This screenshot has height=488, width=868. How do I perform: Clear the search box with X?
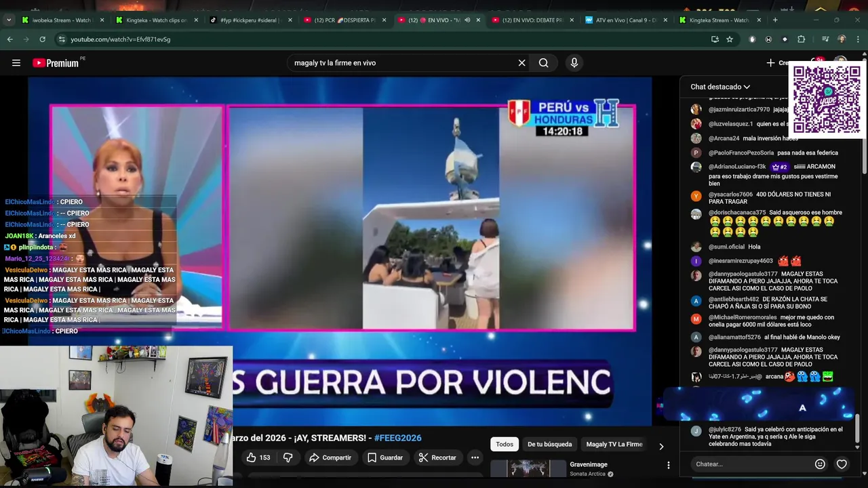tap(522, 63)
